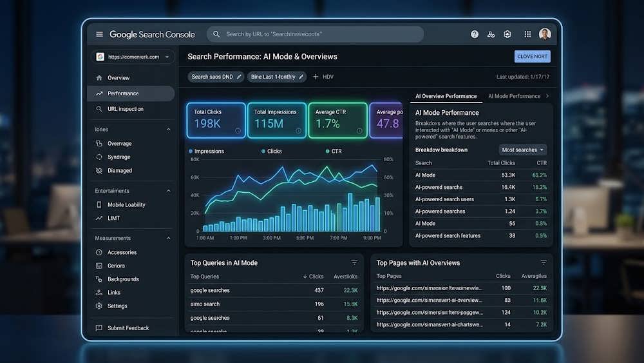Click the search magnifier icon

216,34
